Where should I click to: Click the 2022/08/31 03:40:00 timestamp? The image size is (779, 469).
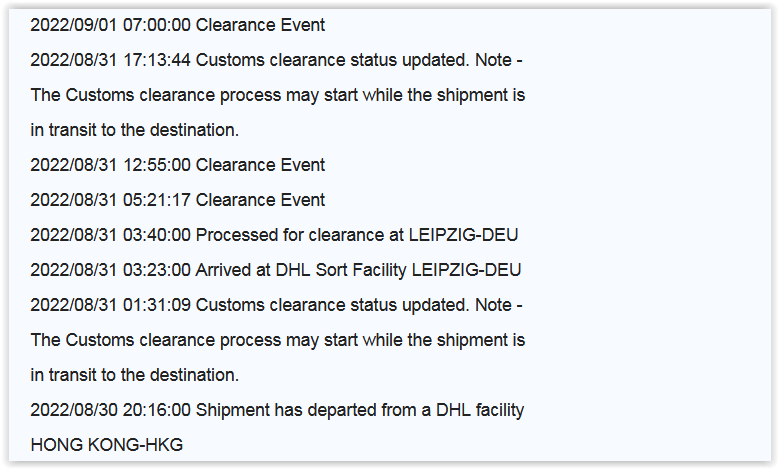pos(110,235)
